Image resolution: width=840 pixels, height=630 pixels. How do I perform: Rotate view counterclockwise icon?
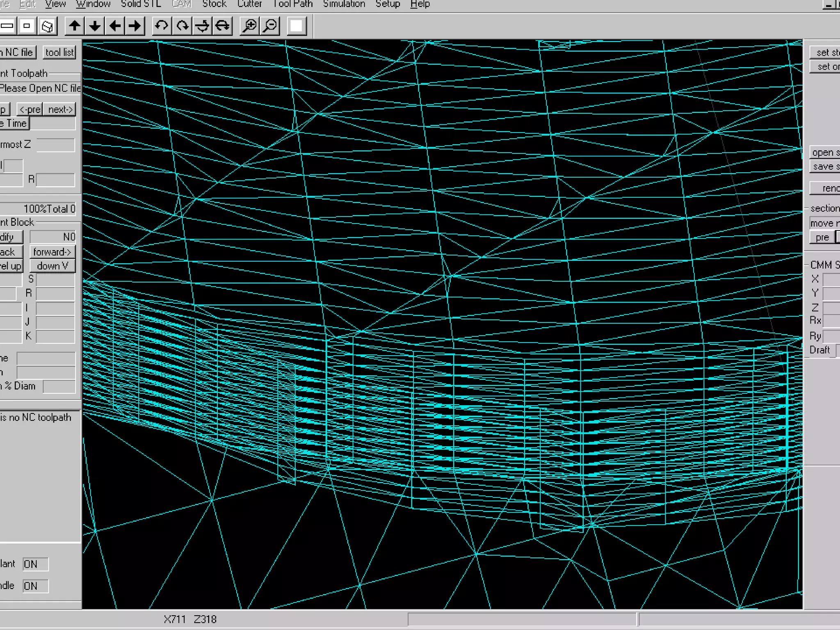[162, 26]
